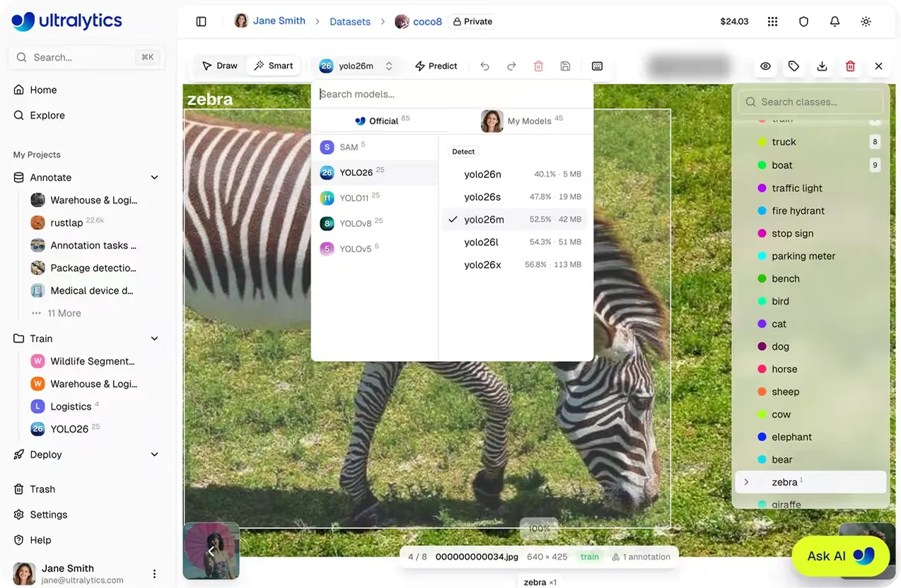This screenshot has height=588, width=901.
Task: Open the yolo26m model selector dropdown
Action: point(356,66)
